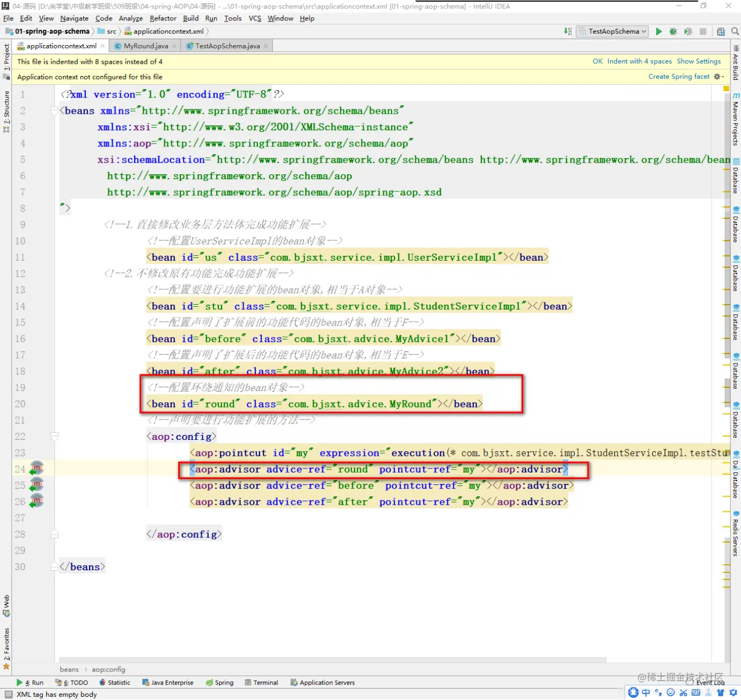Screen dimensions: 741x700
Task: Open the Application Servers tool window
Action: pyautogui.click(x=322, y=683)
